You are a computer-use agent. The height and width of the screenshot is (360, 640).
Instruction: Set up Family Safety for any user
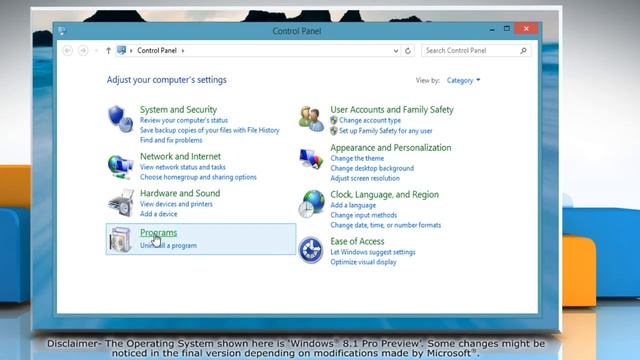(x=385, y=131)
